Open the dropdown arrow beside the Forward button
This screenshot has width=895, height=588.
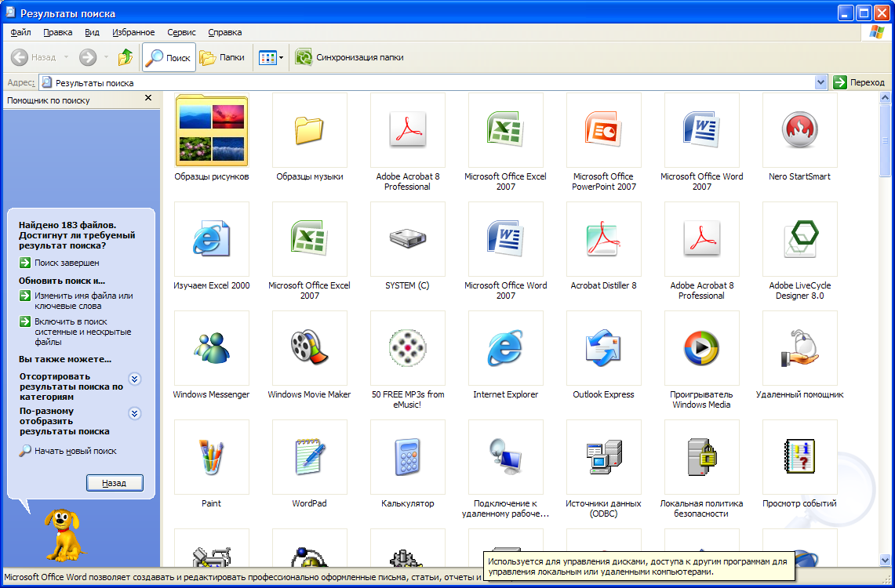(106, 57)
